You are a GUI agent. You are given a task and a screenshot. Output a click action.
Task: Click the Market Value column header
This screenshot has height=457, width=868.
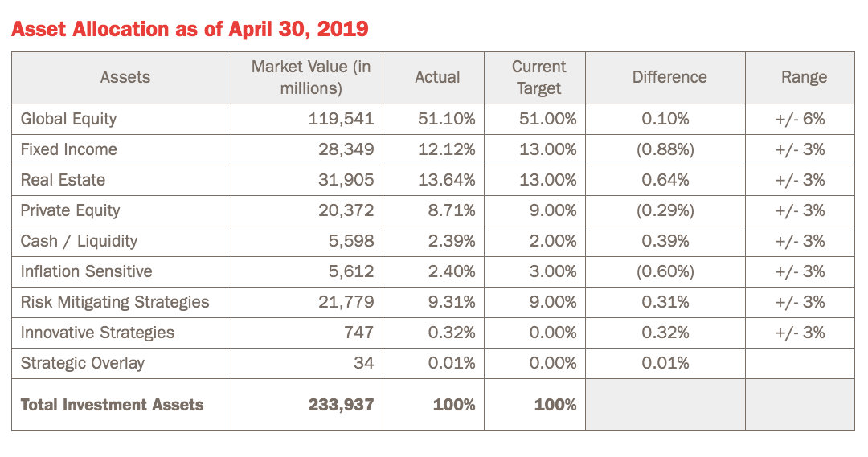pos(311,77)
